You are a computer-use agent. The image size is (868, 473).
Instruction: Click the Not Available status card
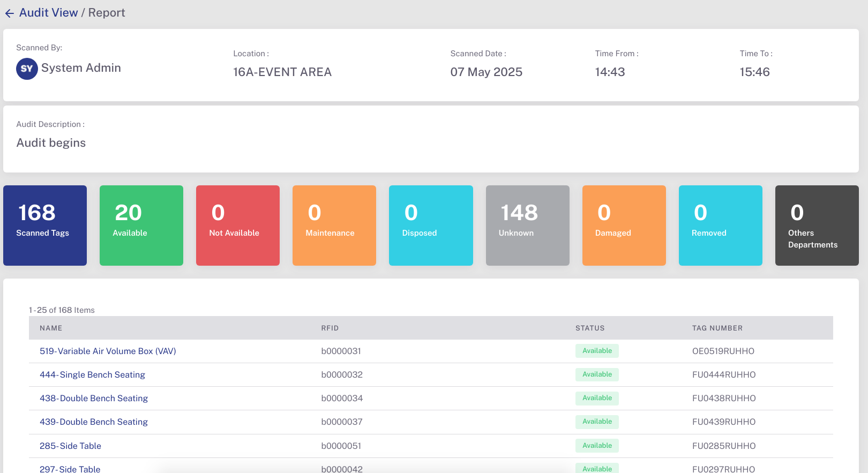(238, 226)
